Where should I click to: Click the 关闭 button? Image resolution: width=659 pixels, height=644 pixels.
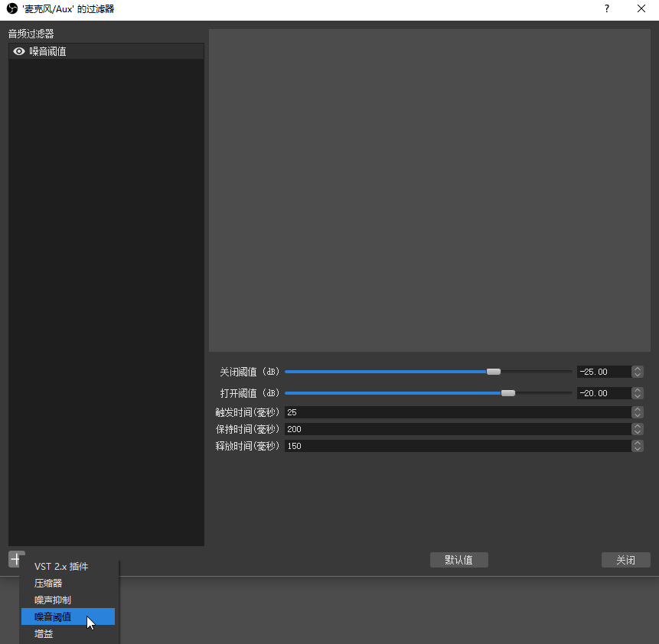click(x=626, y=560)
